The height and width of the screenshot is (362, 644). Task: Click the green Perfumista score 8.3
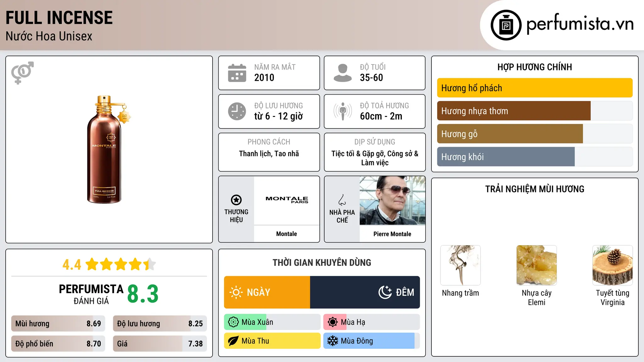(143, 294)
